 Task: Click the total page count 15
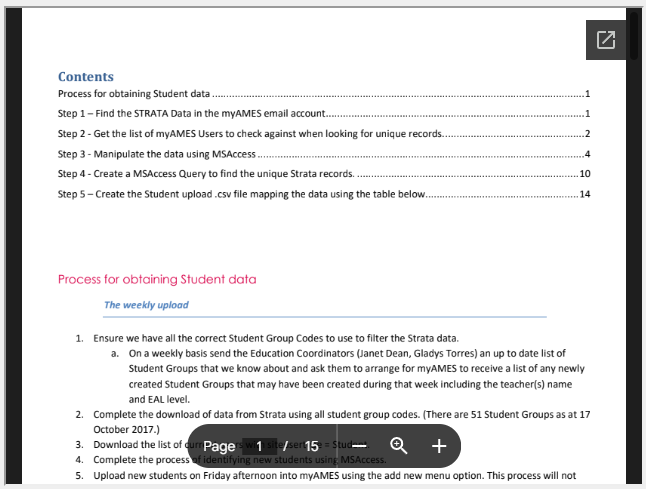point(311,446)
